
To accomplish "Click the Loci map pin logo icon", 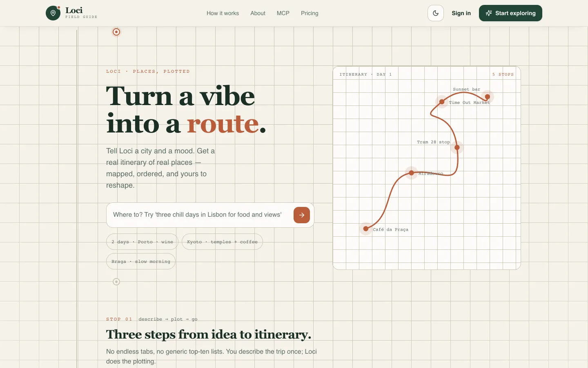I will pos(53,13).
